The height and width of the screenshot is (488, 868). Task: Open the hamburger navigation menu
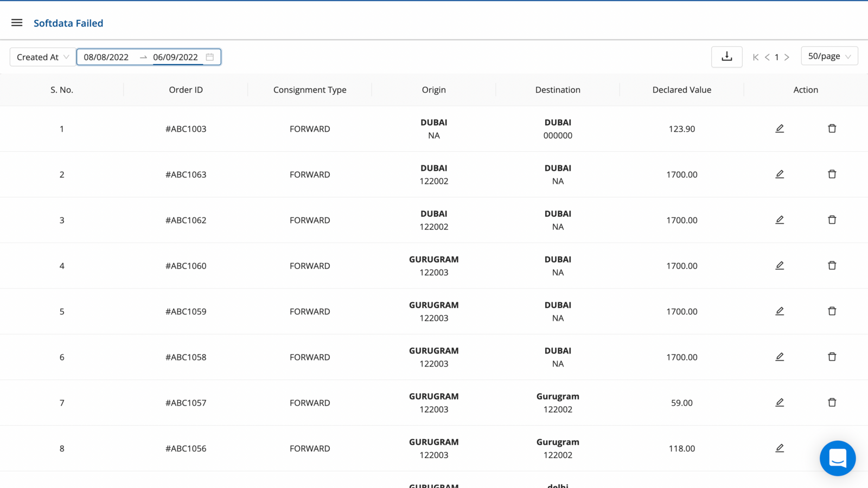pos(17,23)
